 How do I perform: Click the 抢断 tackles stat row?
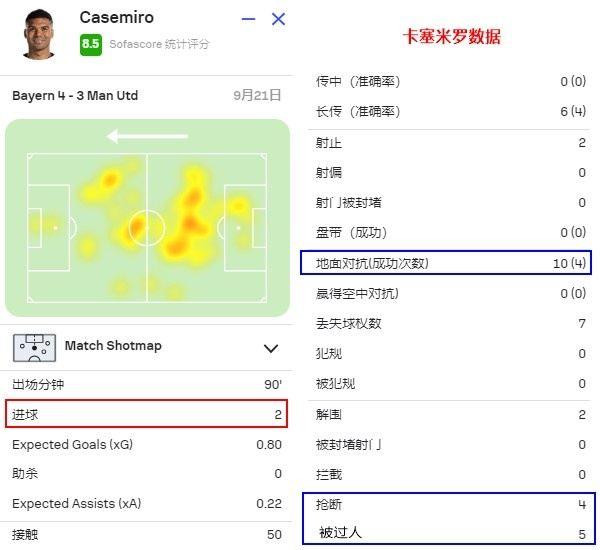click(x=449, y=504)
